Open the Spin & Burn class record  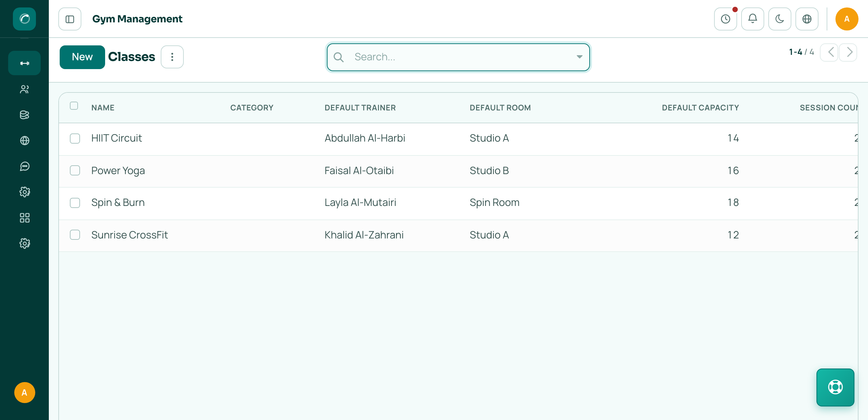tap(118, 203)
